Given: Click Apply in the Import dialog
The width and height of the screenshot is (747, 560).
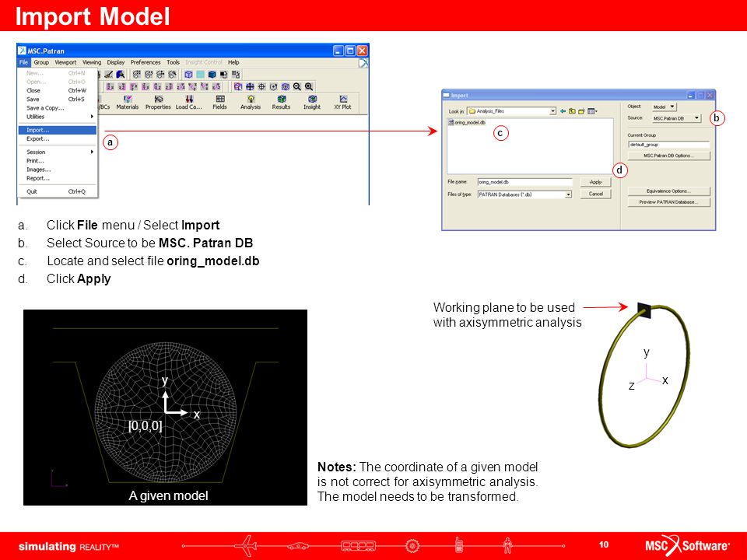Looking at the screenshot, I should pos(595,182).
